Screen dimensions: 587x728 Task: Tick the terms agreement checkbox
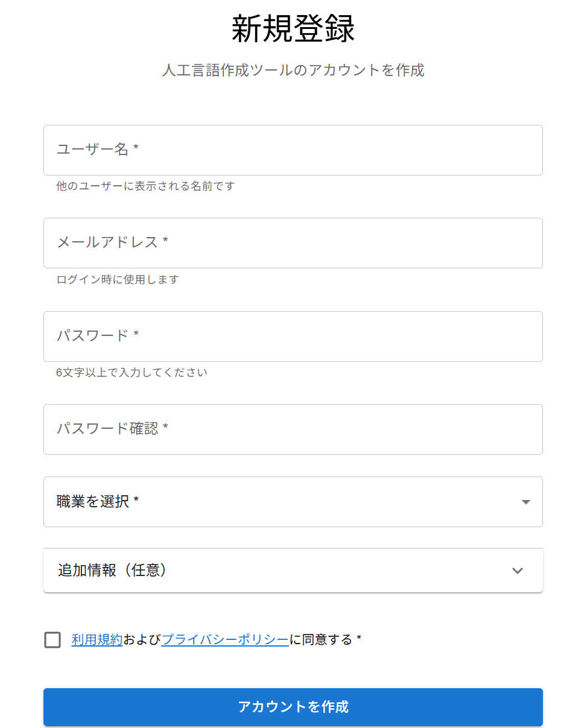point(52,640)
